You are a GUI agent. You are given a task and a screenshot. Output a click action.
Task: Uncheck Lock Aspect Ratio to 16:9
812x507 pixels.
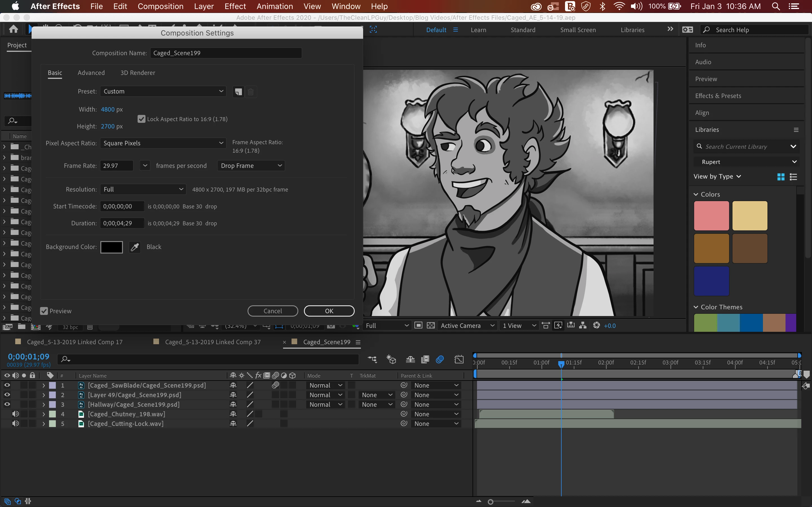[x=141, y=119]
